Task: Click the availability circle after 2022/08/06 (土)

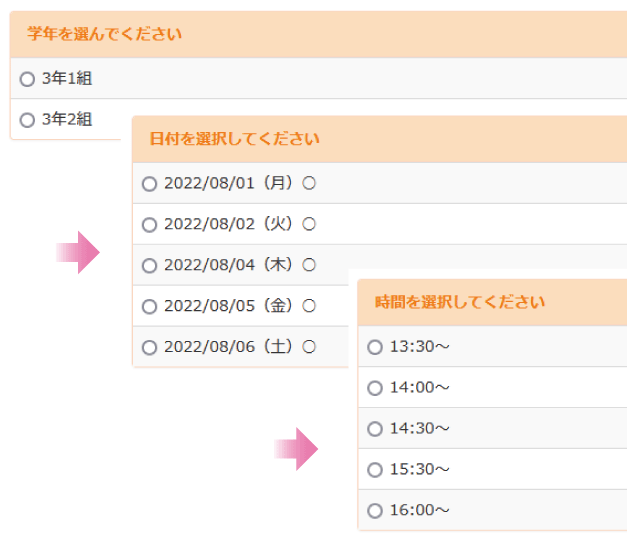Action: pos(309,347)
